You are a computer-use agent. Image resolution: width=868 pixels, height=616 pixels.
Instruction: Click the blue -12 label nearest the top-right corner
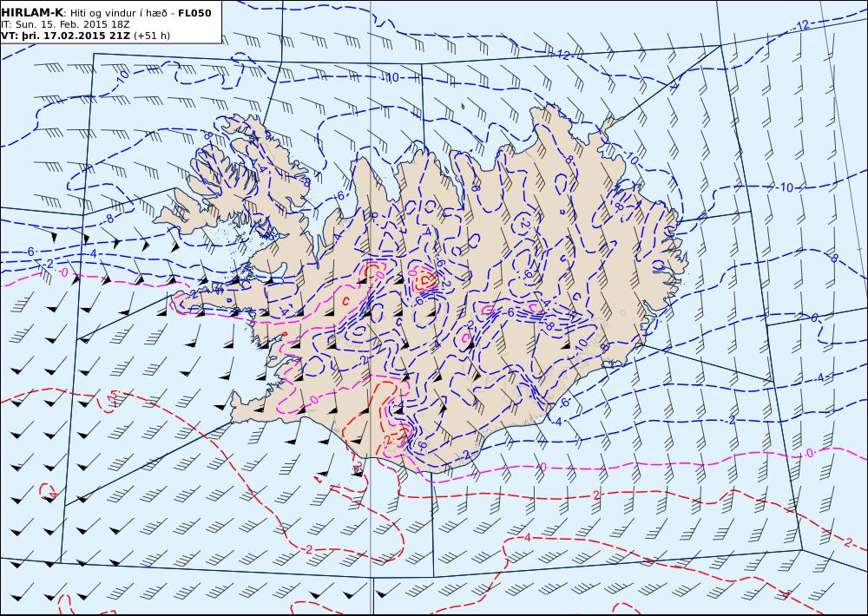(801, 25)
